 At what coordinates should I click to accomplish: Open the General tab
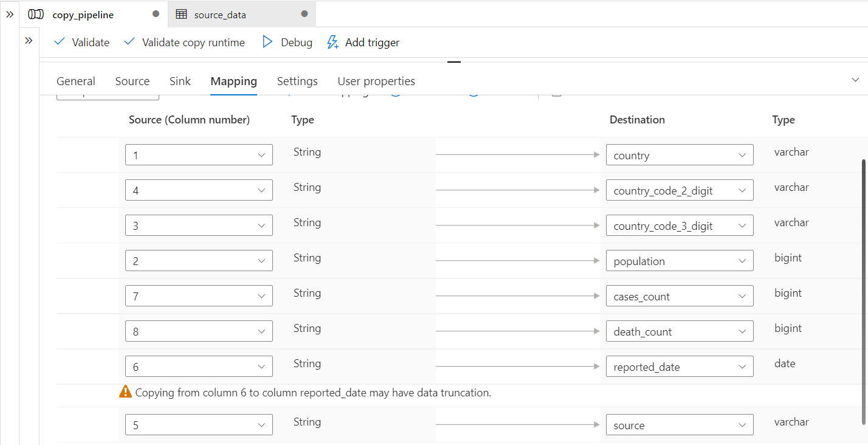click(76, 81)
